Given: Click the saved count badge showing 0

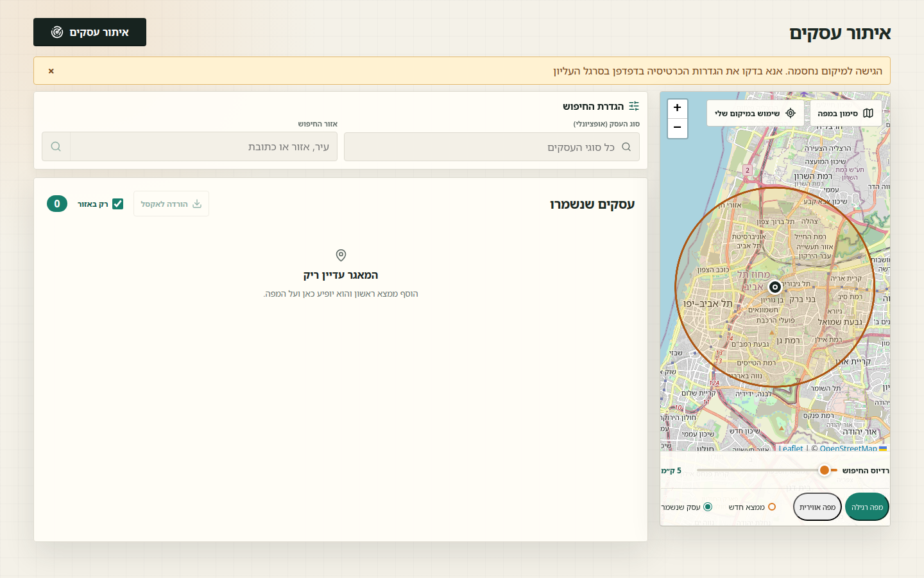Looking at the screenshot, I should click(57, 204).
